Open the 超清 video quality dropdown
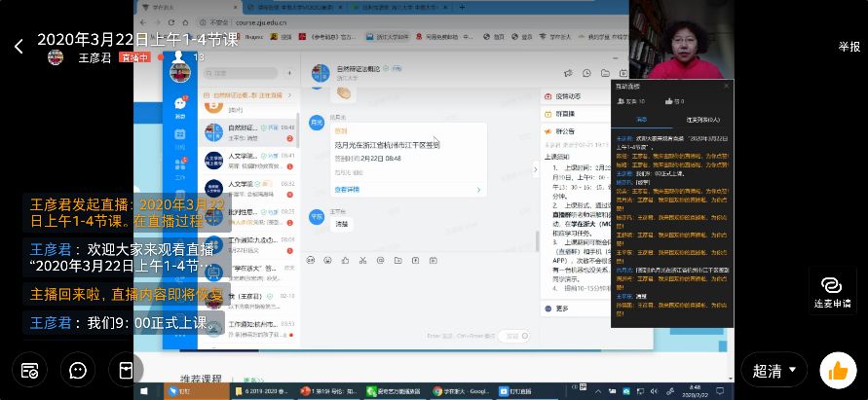The height and width of the screenshot is (400, 868). tap(774, 371)
